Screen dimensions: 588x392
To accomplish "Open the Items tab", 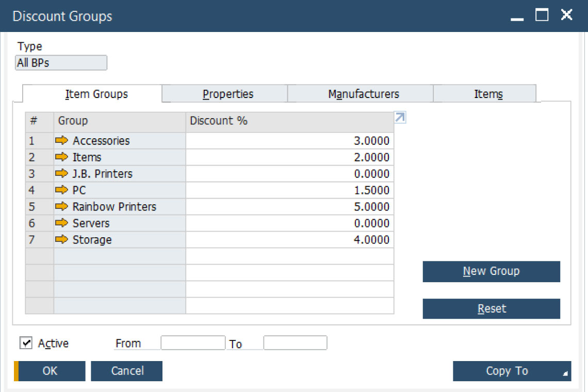I will click(488, 94).
